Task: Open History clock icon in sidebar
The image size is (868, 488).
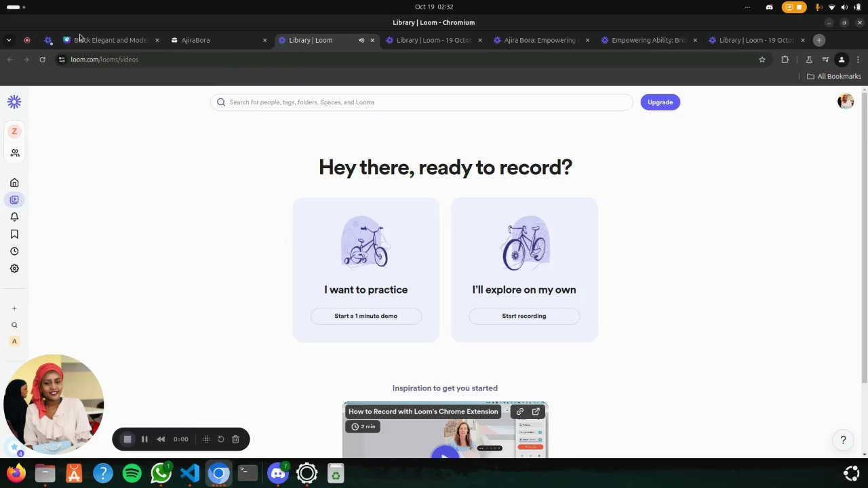Action: coord(14,251)
